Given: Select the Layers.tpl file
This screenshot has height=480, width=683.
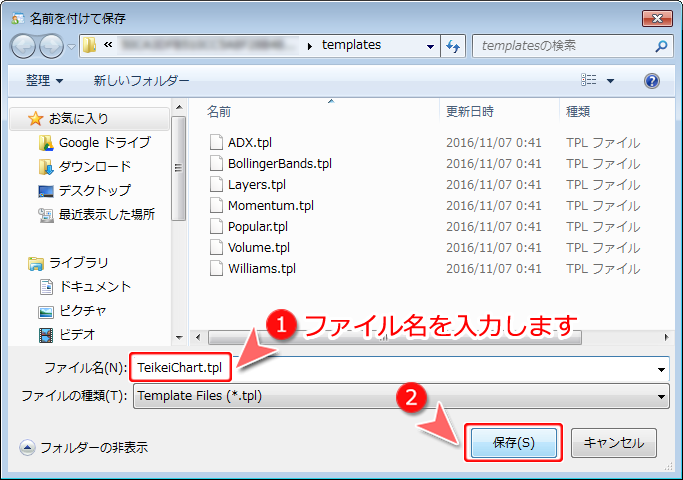Looking at the screenshot, I should [257, 184].
